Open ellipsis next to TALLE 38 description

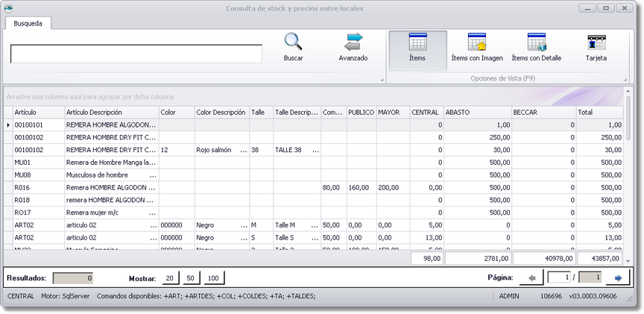[315, 150]
